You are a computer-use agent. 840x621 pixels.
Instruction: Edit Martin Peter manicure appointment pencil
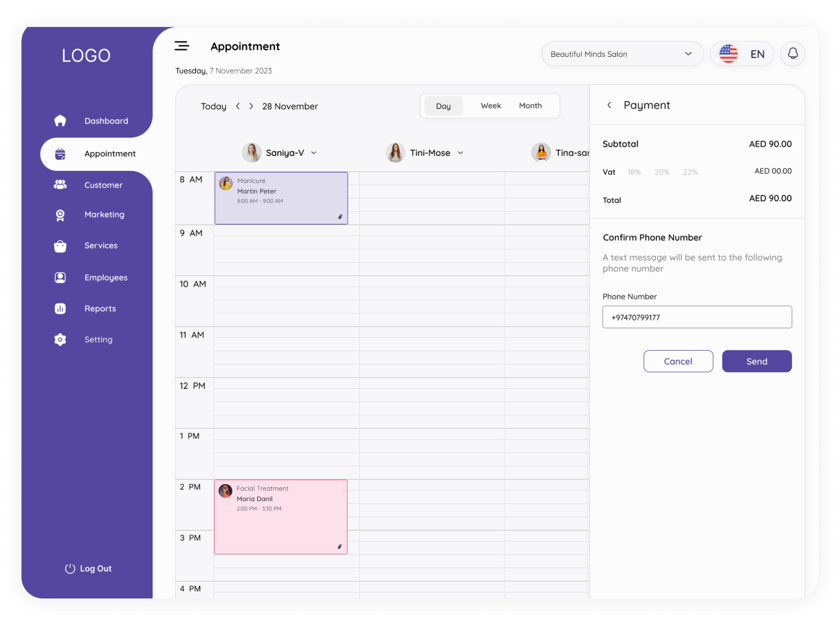click(340, 217)
